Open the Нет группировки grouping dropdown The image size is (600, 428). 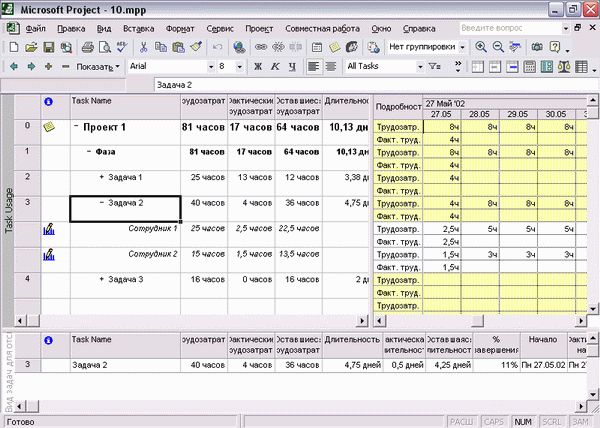[463, 47]
